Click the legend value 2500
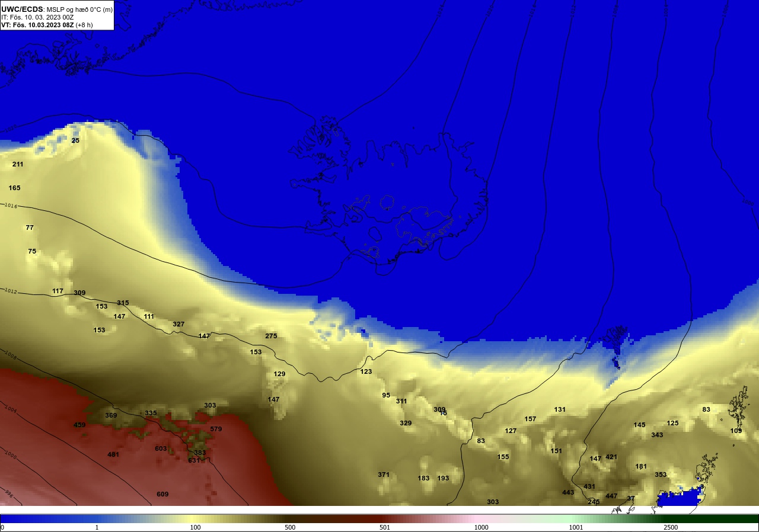This screenshot has height=532, width=759. [x=671, y=527]
